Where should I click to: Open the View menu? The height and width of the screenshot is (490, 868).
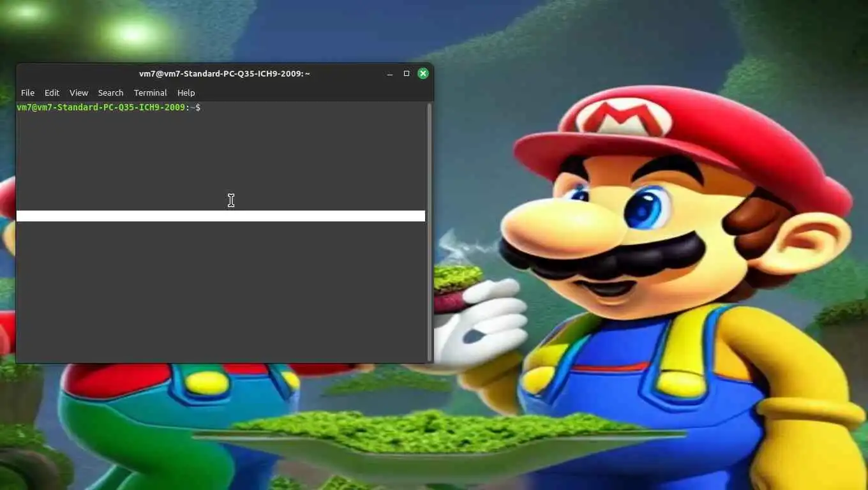79,93
